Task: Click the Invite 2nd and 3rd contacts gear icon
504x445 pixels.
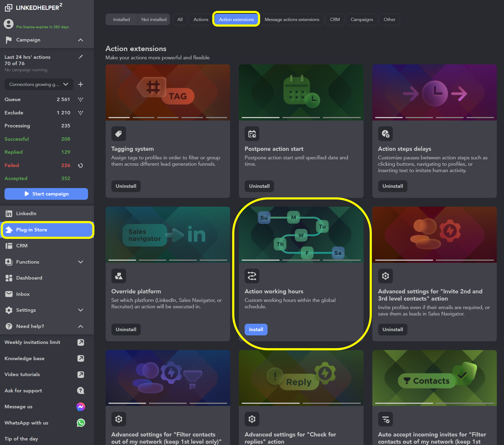Action: 385,276
